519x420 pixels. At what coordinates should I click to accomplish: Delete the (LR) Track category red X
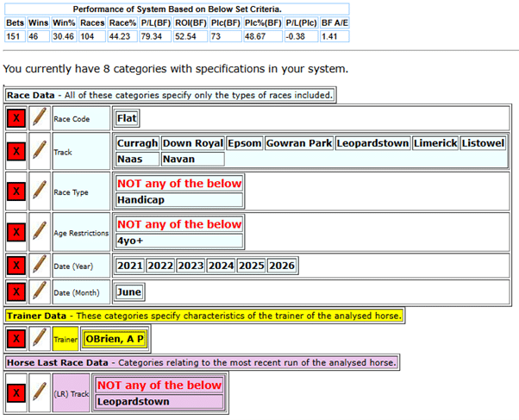pyautogui.click(x=16, y=393)
